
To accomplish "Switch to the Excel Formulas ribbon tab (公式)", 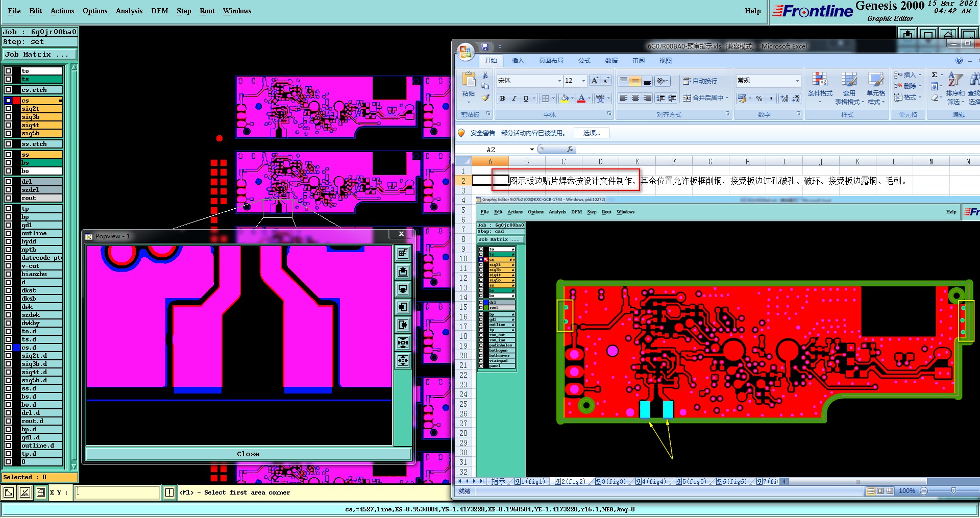I will [584, 60].
